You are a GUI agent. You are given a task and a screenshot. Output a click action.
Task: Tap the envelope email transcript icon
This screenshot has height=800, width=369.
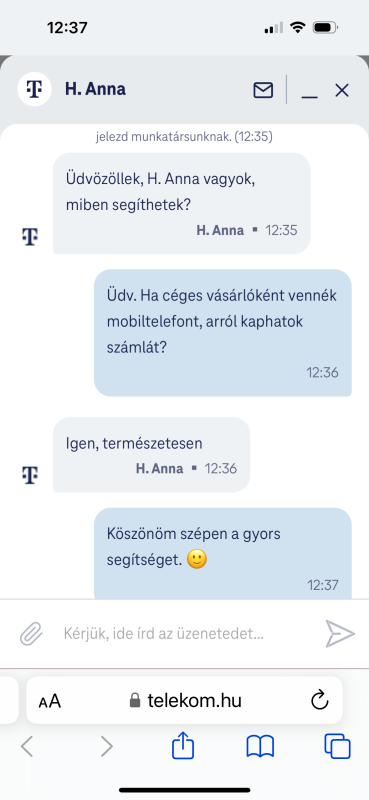click(x=263, y=90)
